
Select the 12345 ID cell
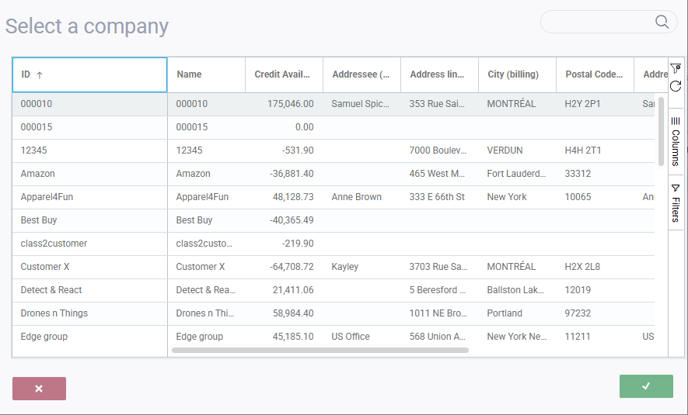click(90, 150)
